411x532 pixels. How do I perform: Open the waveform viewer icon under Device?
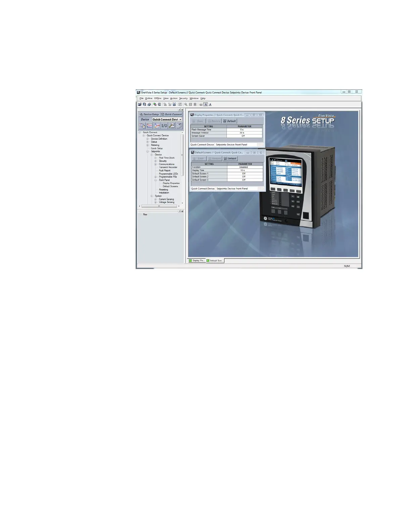point(149,126)
